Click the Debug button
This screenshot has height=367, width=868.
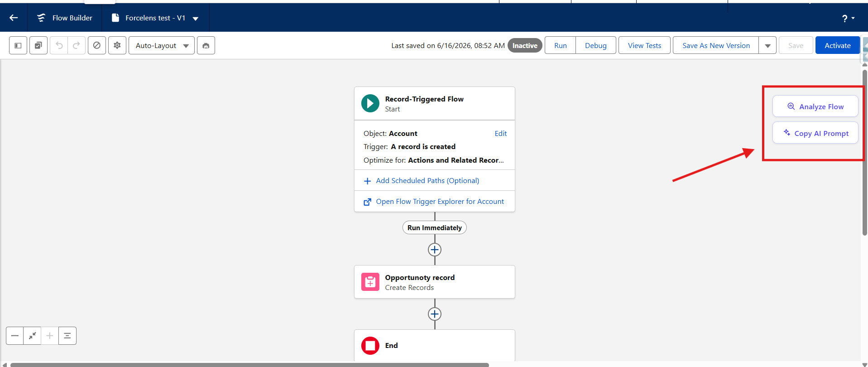[596, 45]
